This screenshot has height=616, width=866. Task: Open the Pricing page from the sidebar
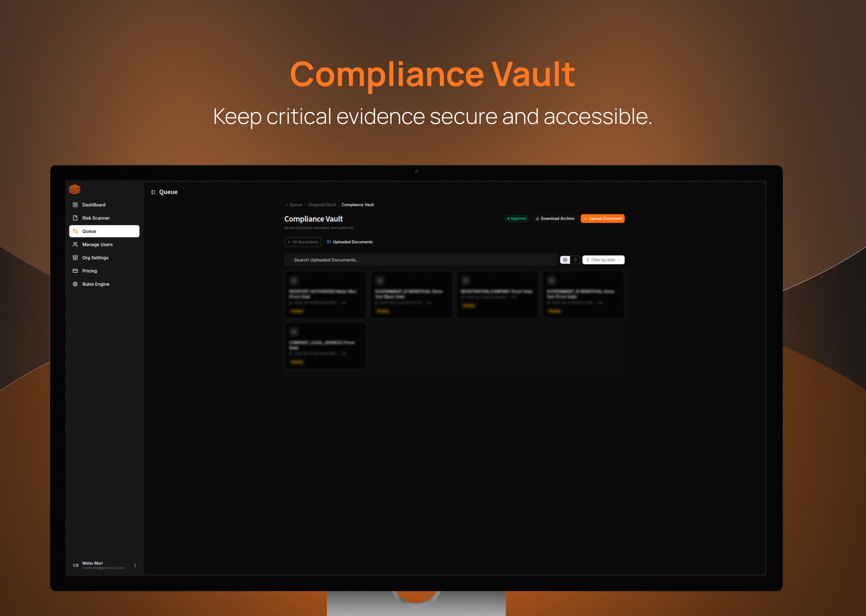pos(104,271)
